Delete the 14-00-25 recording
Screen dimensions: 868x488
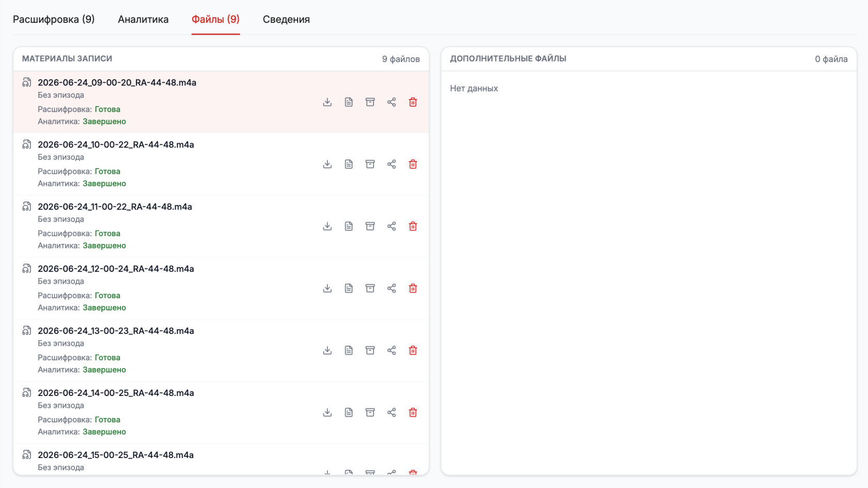(413, 412)
